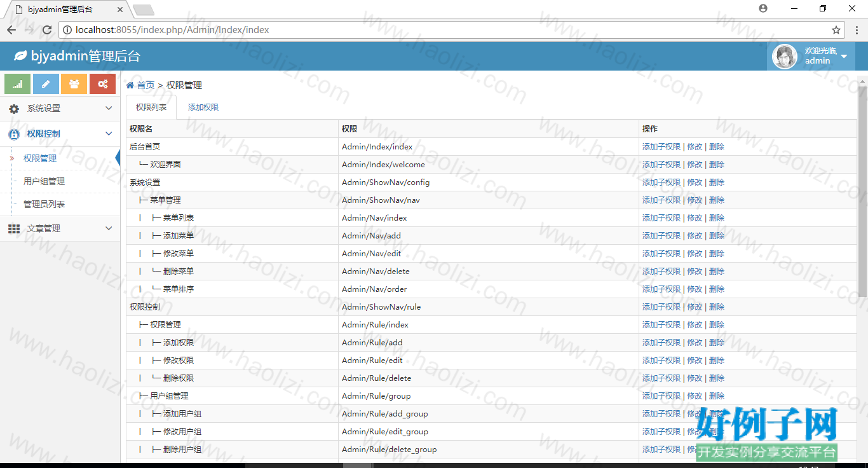Click the Admin/Nav/order cell
This screenshot has width=868, height=468.
(489, 289)
